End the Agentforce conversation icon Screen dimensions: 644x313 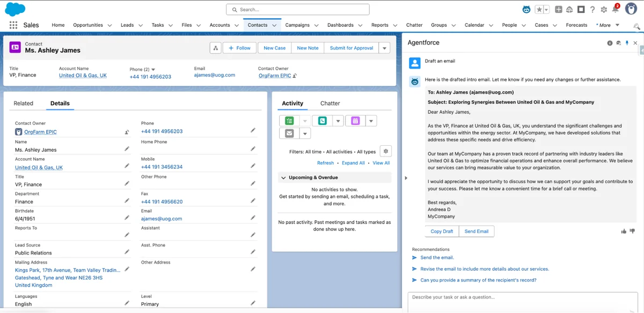pyautogui.click(x=618, y=43)
